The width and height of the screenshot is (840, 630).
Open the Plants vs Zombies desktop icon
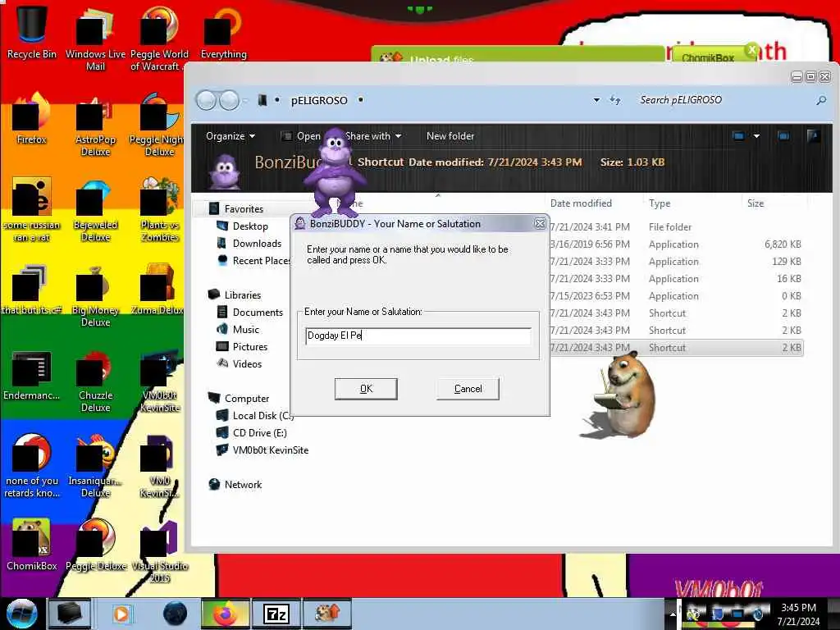pos(159,210)
